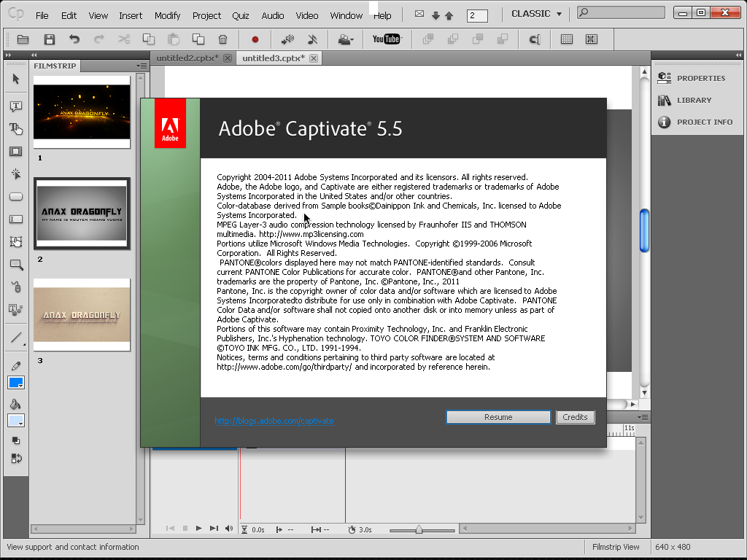Open the Properties panel
The height and width of the screenshot is (560, 747).
692,78
